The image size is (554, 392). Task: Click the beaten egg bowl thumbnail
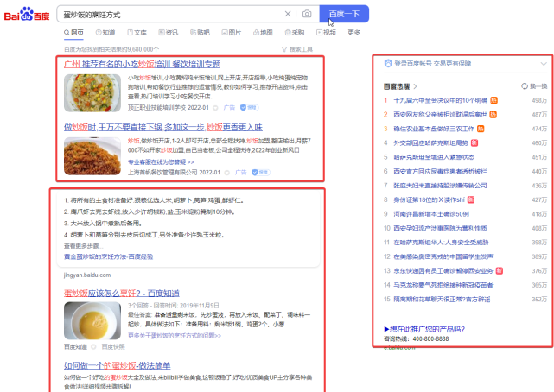92,320
